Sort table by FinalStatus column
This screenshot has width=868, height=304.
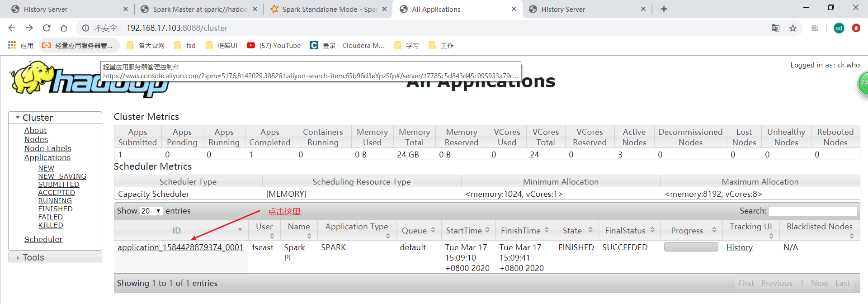[630, 231]
